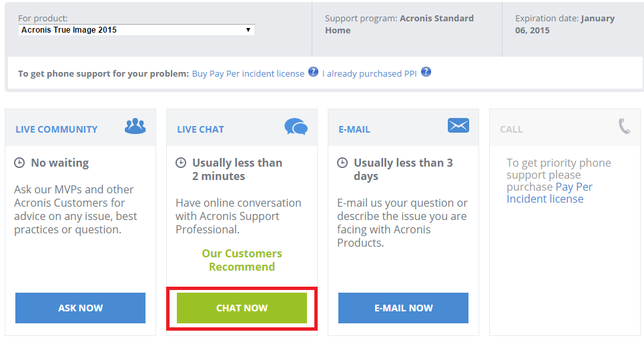This screenshot has height=340, width=644.
Task: Click the E-mail envelope icon
Action: click(458, 125)
